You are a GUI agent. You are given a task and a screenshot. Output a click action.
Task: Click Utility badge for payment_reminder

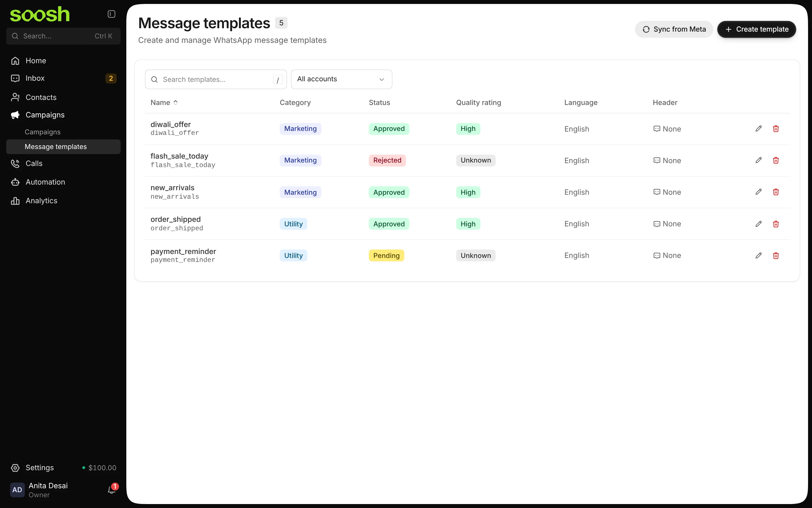tap(293, 255)
